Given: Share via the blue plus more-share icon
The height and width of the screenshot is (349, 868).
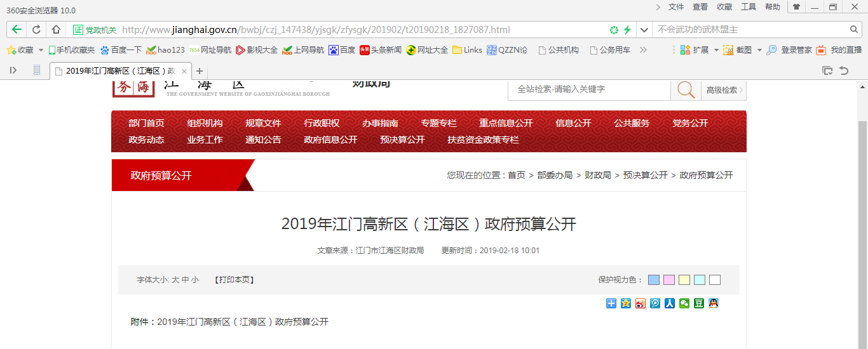Looking at the screenshot, I should [611, 303].
